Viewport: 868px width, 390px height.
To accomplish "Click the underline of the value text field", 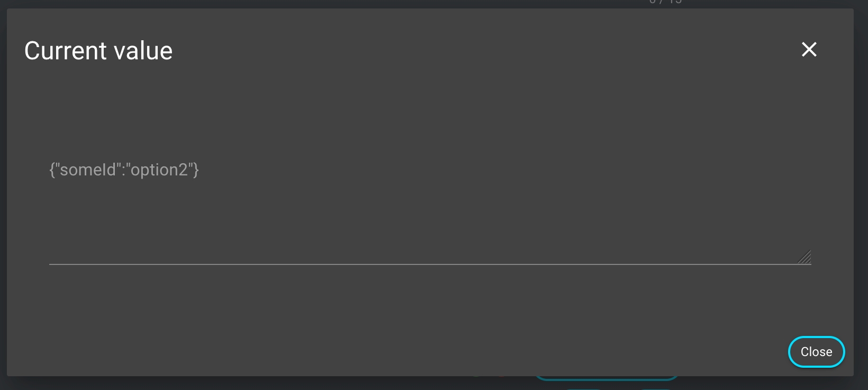I will click(x=430, y=264).
